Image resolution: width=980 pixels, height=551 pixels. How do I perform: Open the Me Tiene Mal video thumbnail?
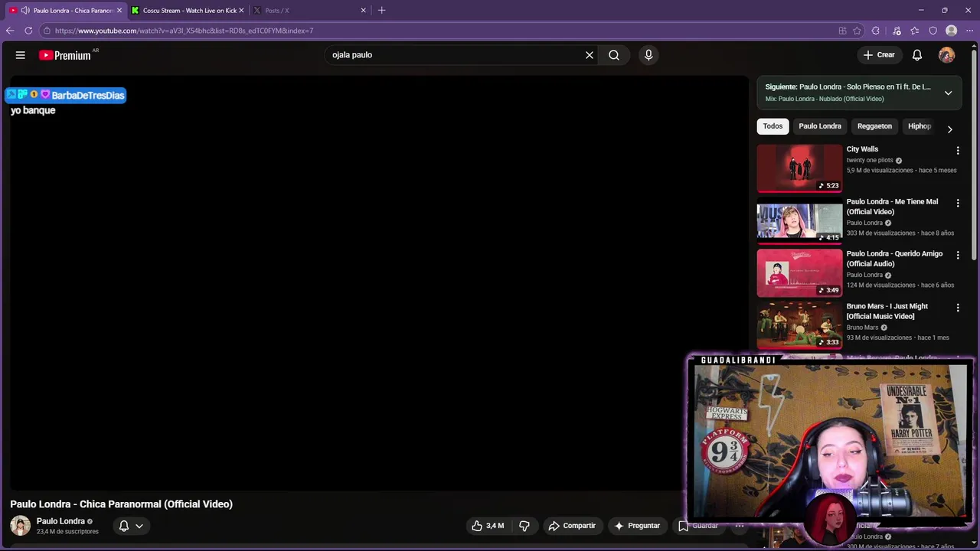(x=799, y=220)
